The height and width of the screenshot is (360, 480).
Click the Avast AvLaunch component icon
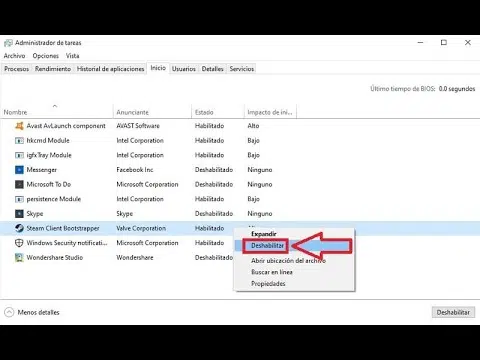tap(19, 126)
